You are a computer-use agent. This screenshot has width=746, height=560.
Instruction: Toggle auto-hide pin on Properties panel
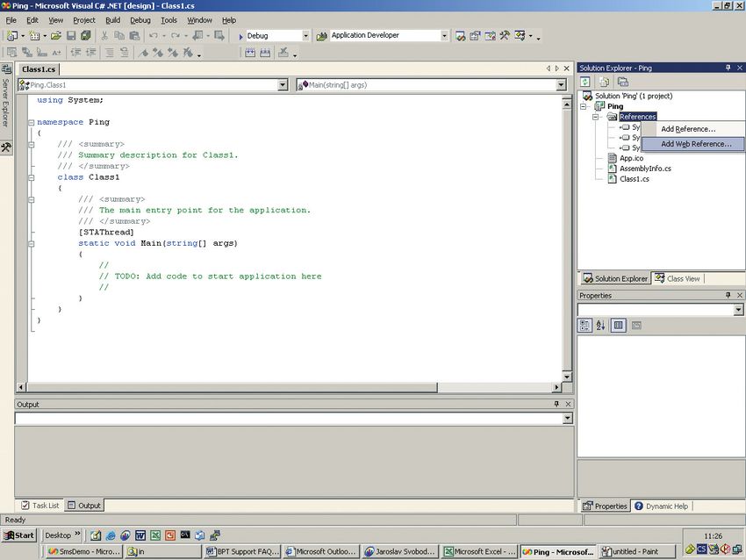[728, 296]
